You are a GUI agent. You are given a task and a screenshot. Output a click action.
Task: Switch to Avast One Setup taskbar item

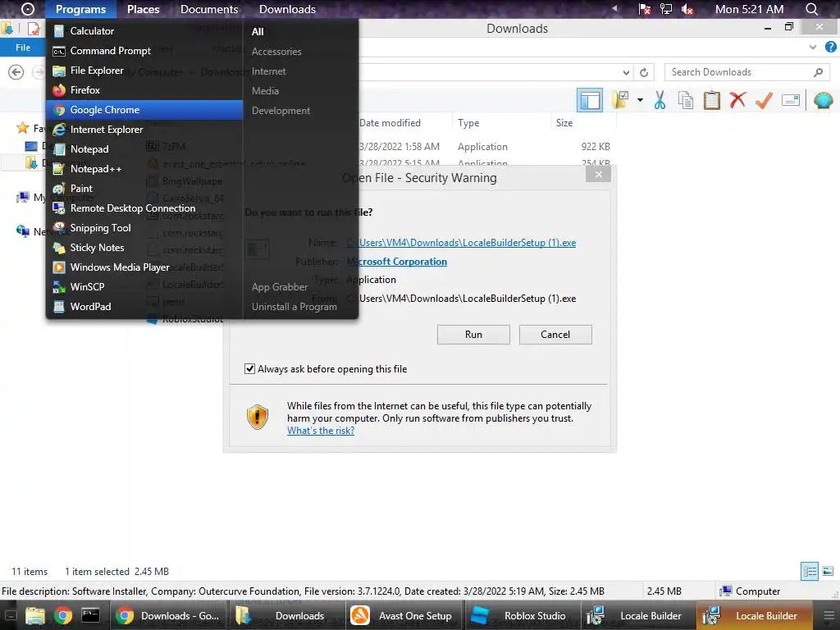click(404, 616)
